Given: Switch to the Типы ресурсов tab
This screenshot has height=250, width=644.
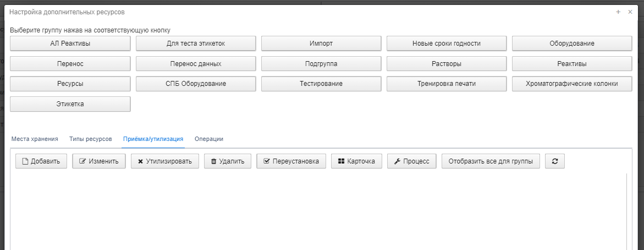Looking at the screenshot, I should 90,139.
